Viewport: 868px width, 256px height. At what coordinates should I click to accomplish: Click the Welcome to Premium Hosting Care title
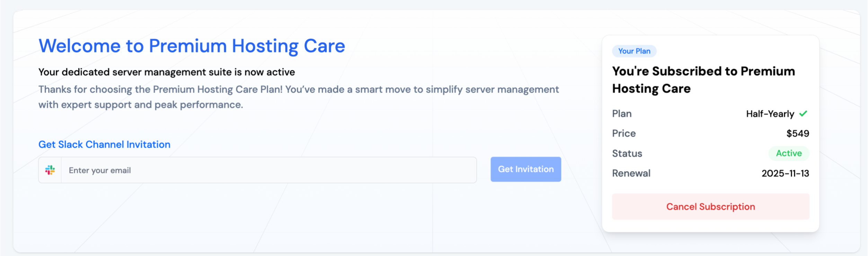[x=192, y=46]
